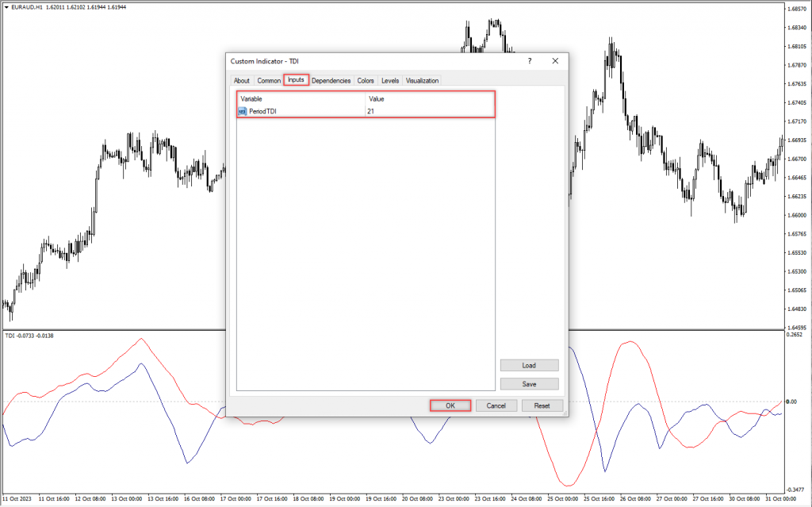
Task: Open the Levels tab
Action: coord(390,81)
